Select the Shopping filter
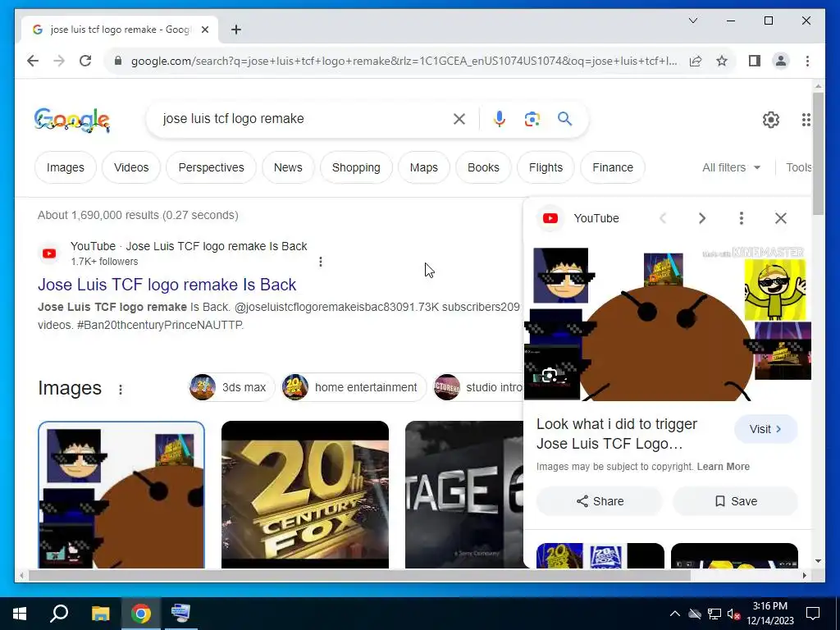Viewport: 840px width, 630px height. 356,167
